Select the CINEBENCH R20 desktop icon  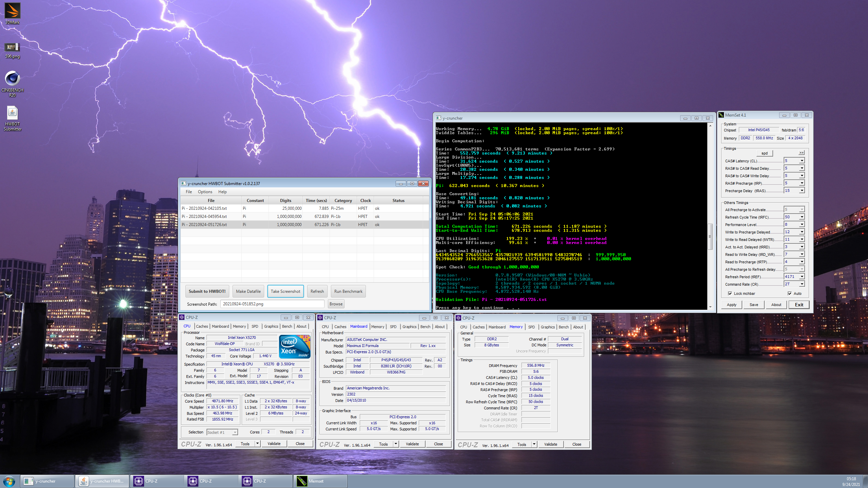pyautogui.click(x=12, y=84)
